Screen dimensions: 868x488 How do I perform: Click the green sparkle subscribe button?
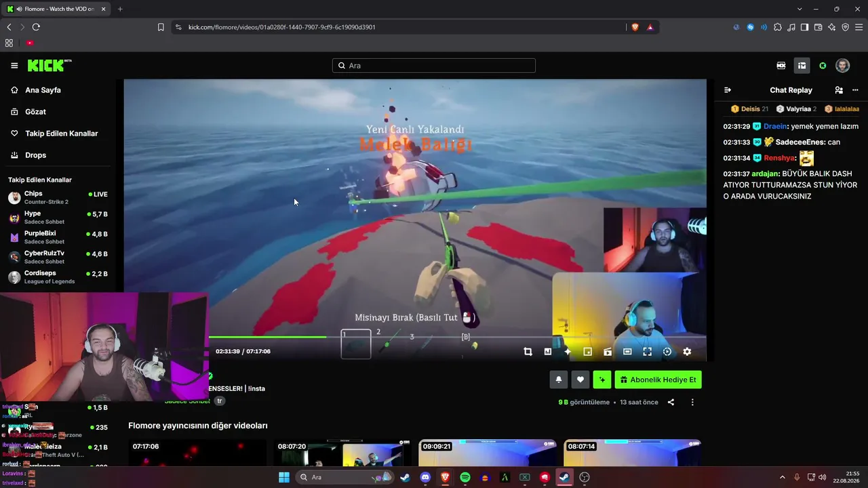click(602, 380)
